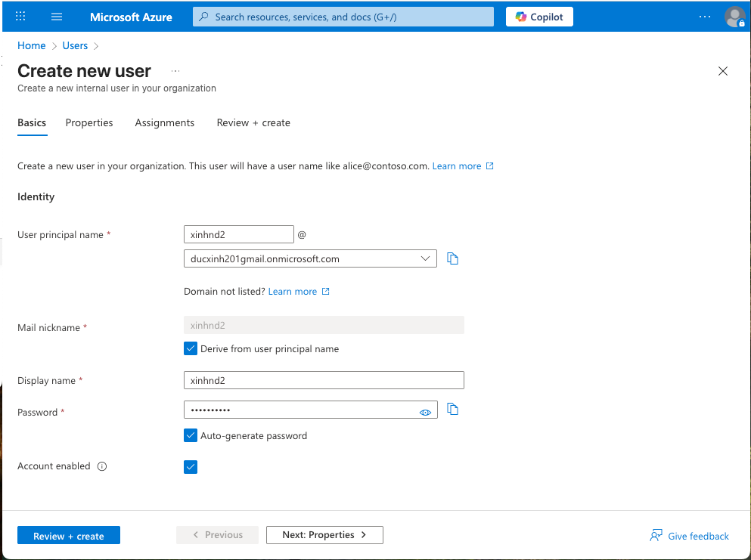Open the top bar ellipsis options menu
This screenshot has height=560, width=751.
[x=704, y=16]
